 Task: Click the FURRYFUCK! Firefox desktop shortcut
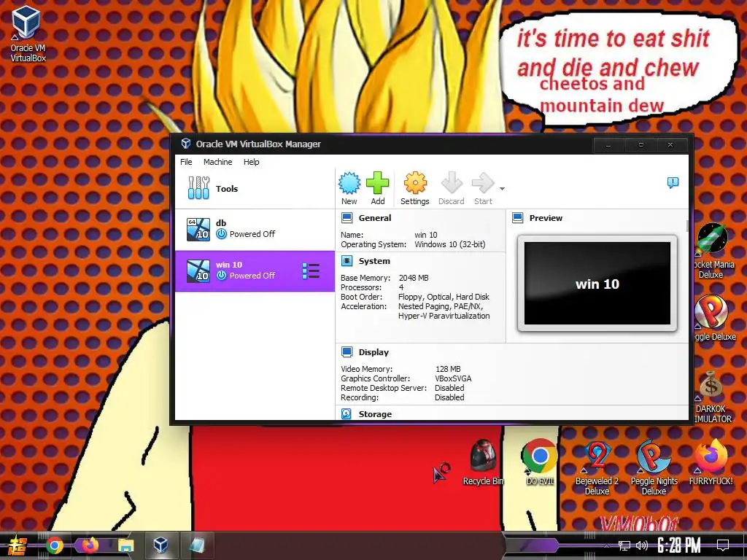click(x=711, y=462)
